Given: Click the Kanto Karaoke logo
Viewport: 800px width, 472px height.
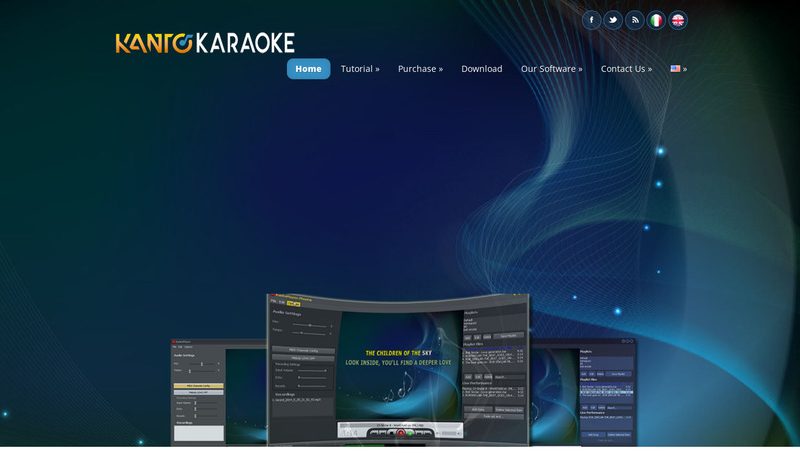Looking at the screenshot, I should click(x=205, y=43).
